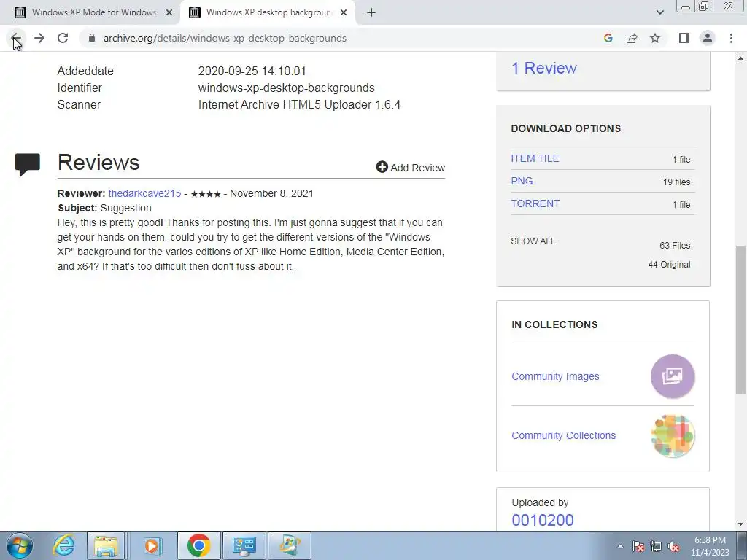The image size is (747, 560).
Task: Open the Community Images collection link
Action: click(555, 376)
